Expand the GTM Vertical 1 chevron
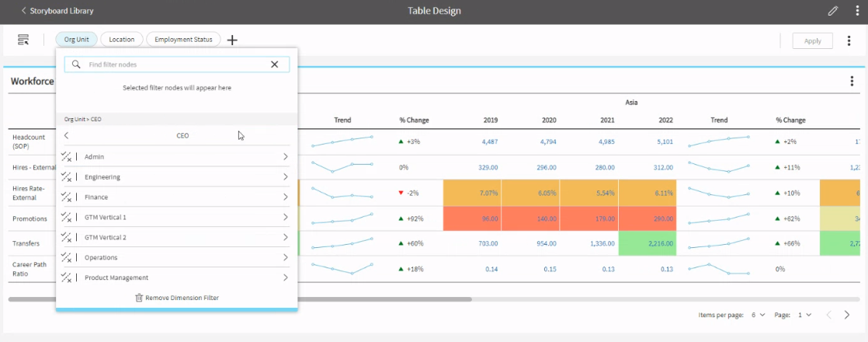 click(286, 218)
